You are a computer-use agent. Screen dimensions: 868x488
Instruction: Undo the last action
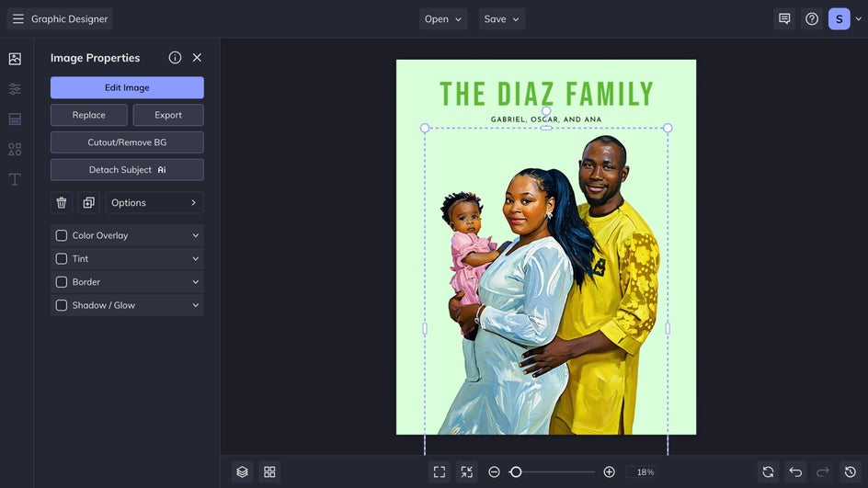pos(795,472)
